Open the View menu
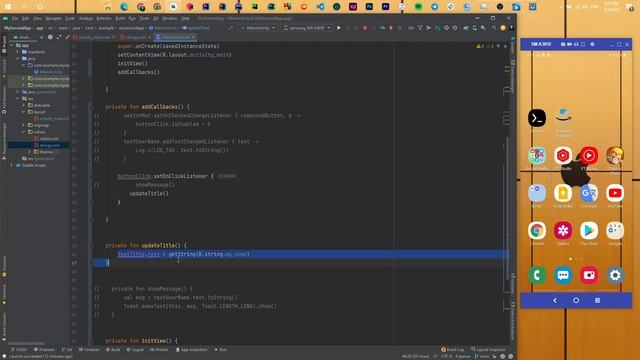640x360 pixels. (37, 18)
